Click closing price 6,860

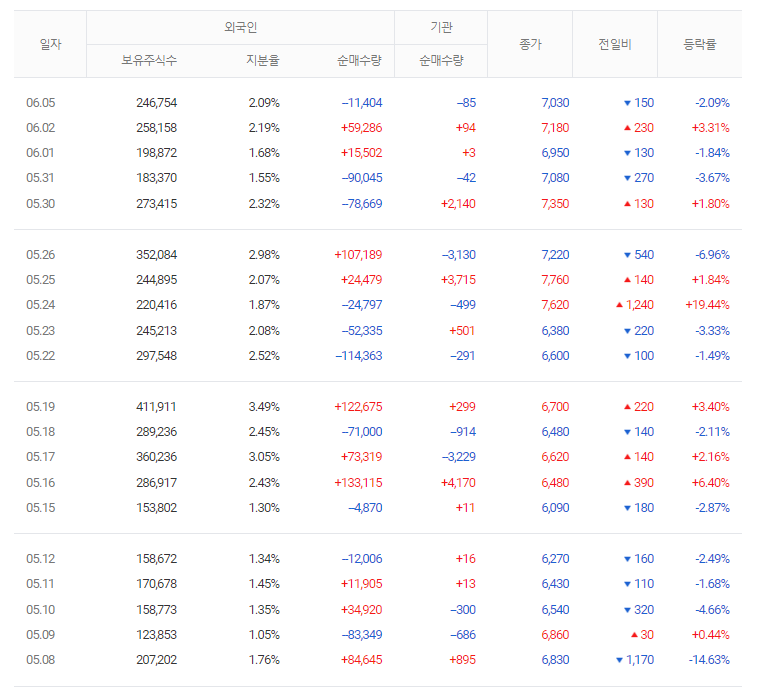555,635
